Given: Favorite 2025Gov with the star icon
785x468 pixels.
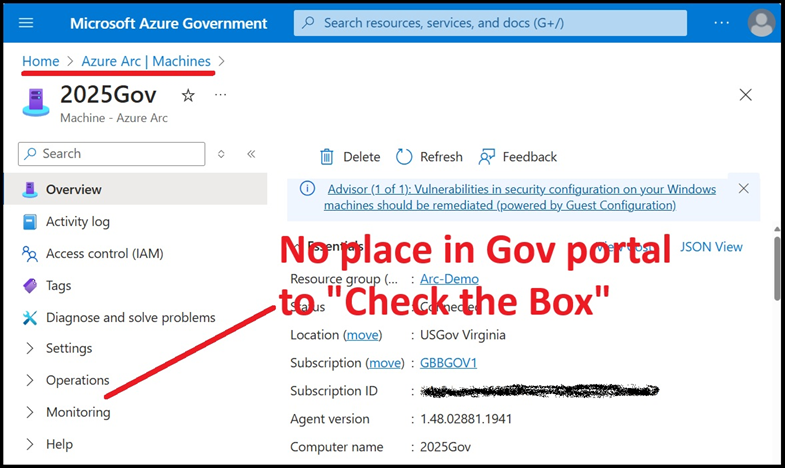Looking at the screenshot, I should click(188, 95).
